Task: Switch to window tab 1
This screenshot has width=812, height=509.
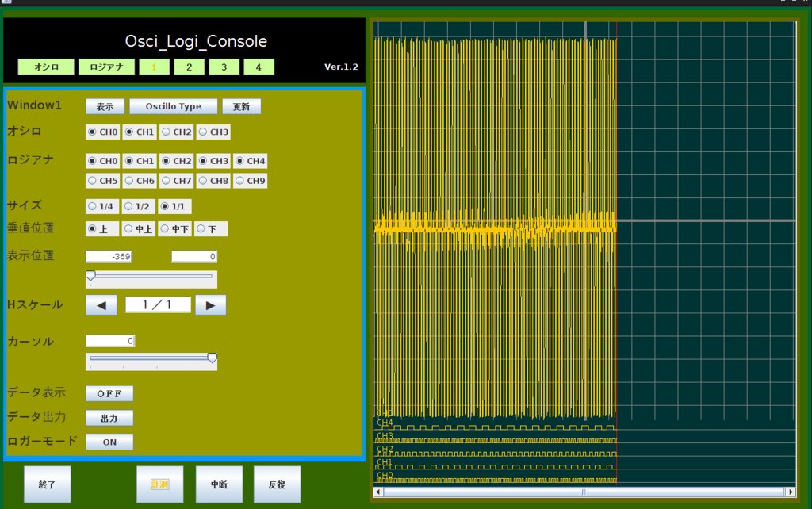Action: pos(155,67)
